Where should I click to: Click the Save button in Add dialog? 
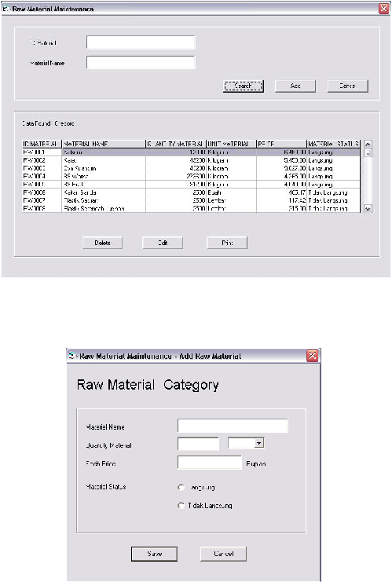click(154, 554)
